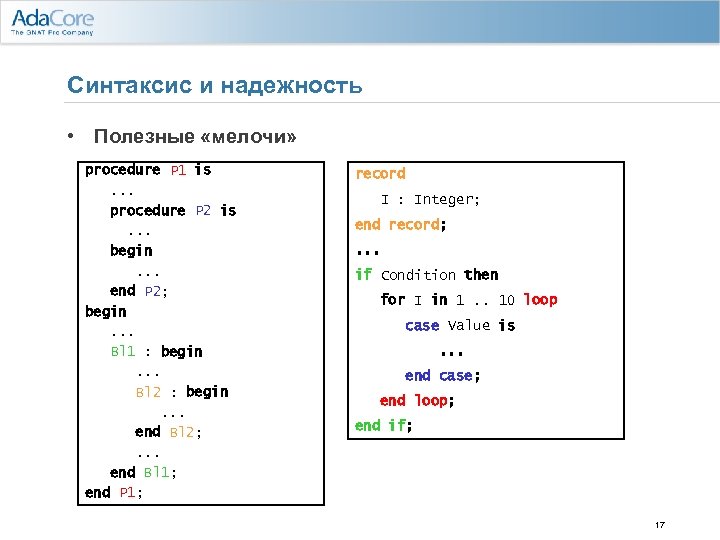Click the 'I : Integer;' field declaration

(x=430, y=200)
